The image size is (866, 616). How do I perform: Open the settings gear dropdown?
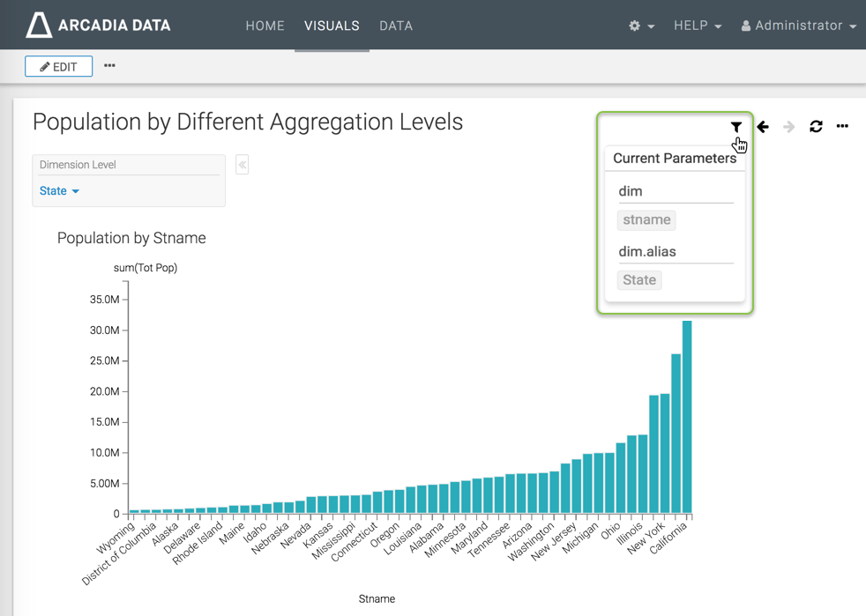point(641,26)
